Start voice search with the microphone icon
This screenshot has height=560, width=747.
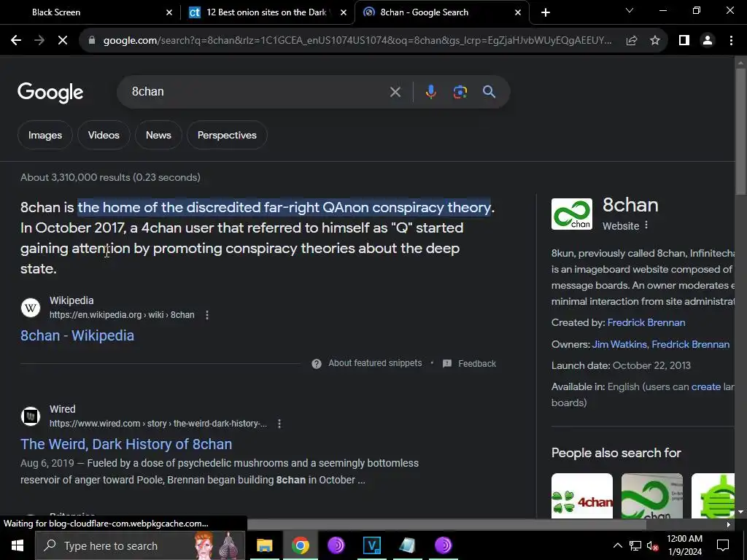430,92
